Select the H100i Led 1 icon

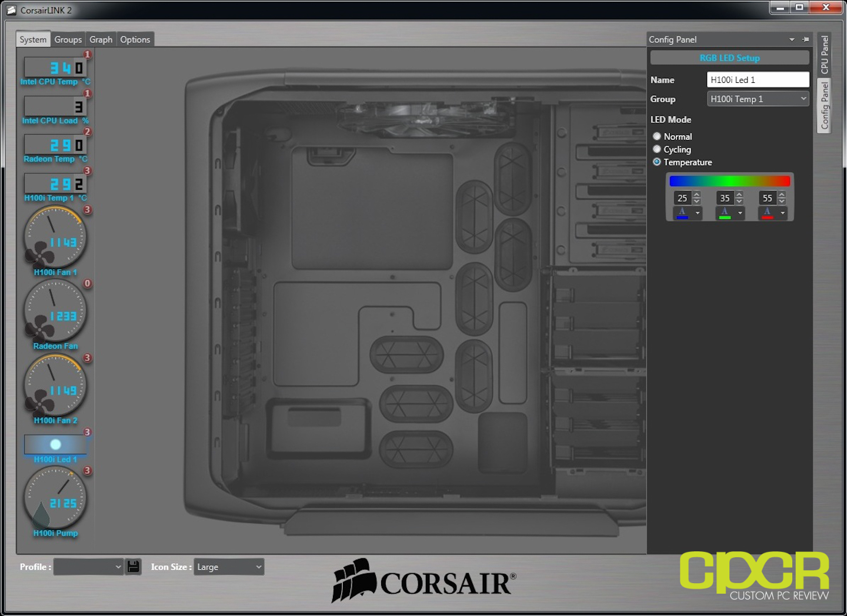coord(55,444)
